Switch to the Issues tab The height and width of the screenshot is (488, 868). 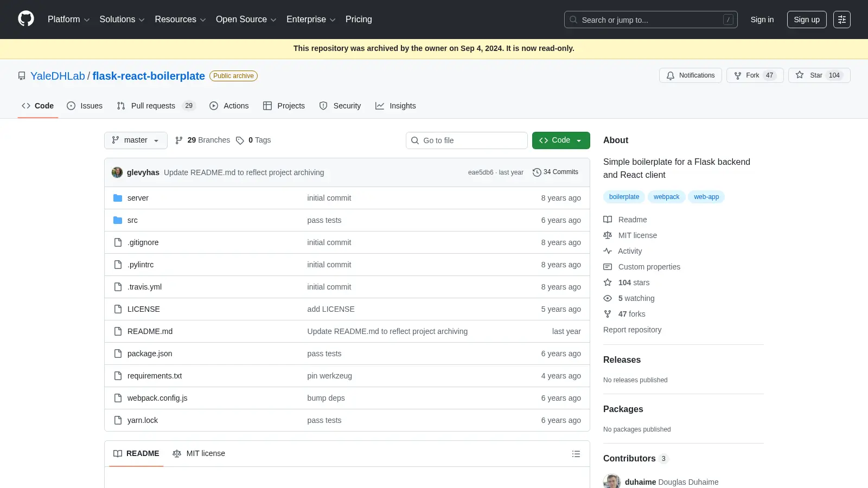tap(85, 106)
